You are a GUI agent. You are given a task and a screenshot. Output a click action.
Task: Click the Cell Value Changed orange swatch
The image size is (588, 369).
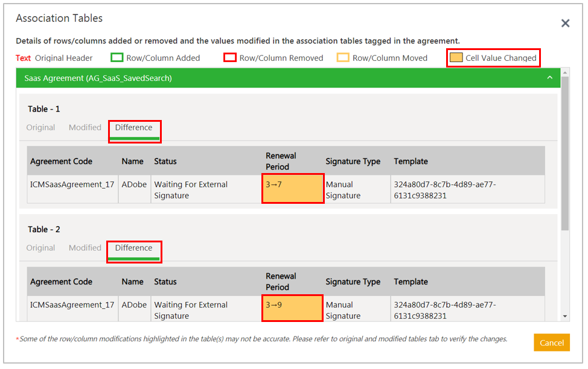456,58
